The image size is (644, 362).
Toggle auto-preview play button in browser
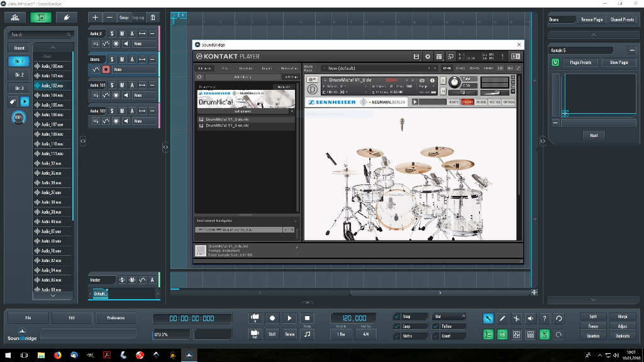25,101
